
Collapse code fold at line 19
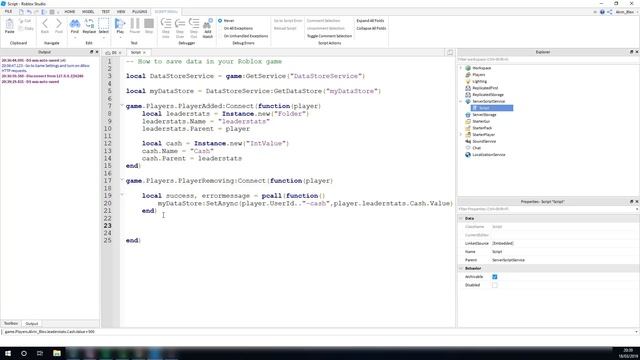[122, 195]
